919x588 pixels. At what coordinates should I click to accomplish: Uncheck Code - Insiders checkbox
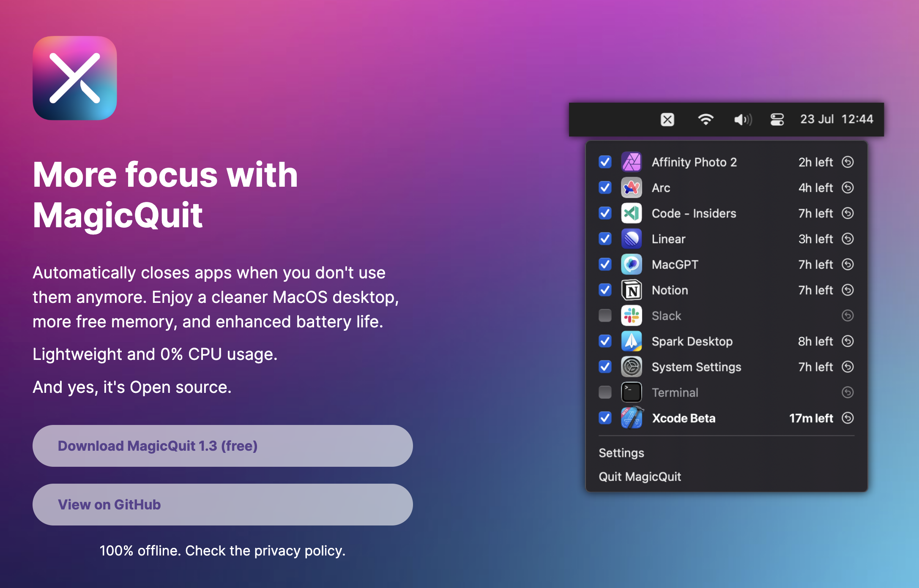pos(605,213)
